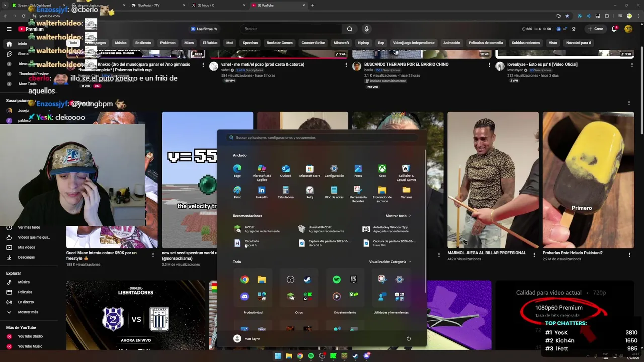Expand Mostrar todo recommendations
Screen dimensions: 644x362
coord(398,216)
